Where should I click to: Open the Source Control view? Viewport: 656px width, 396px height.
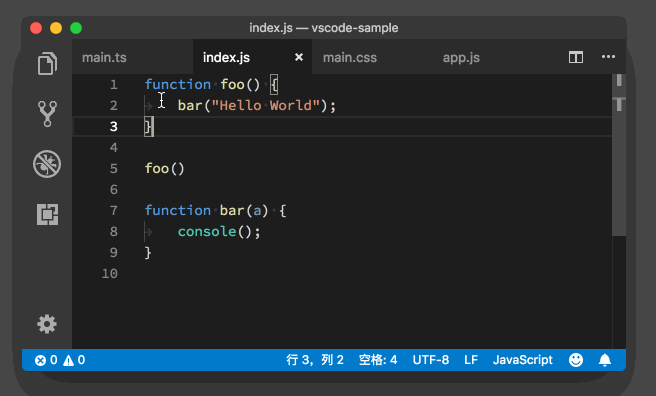click(47, 114)
